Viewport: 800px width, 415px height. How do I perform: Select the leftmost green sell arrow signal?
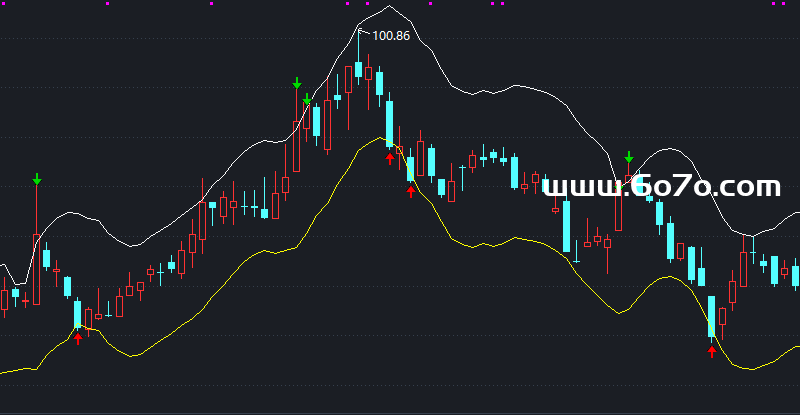(x=37, y=179)
